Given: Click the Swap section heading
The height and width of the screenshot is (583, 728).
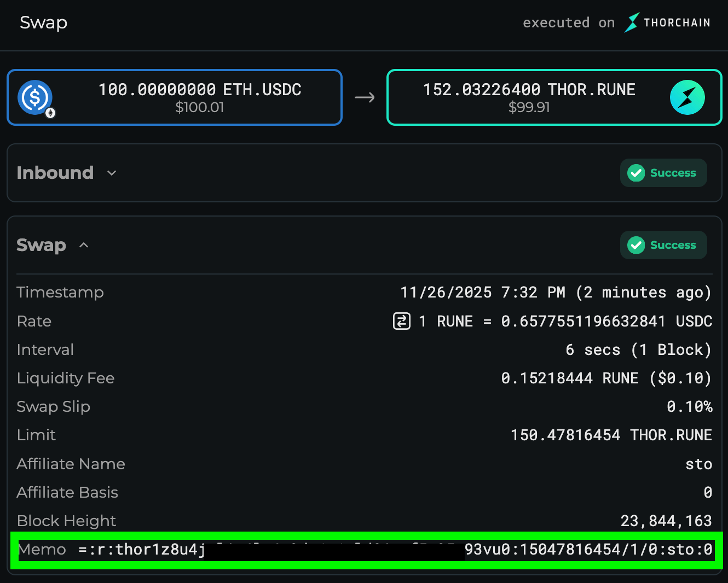Looking at the screenshot, I should [x=41, y=245].
